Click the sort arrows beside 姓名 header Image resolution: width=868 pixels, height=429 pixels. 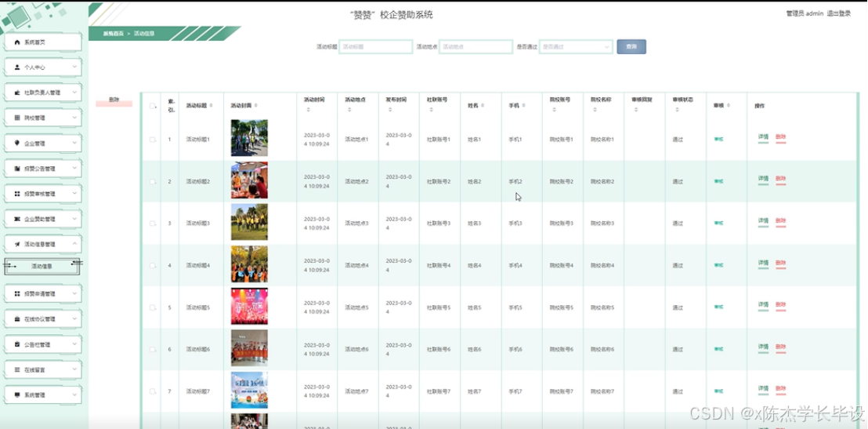pyautogui.click(x=483, y=105)
